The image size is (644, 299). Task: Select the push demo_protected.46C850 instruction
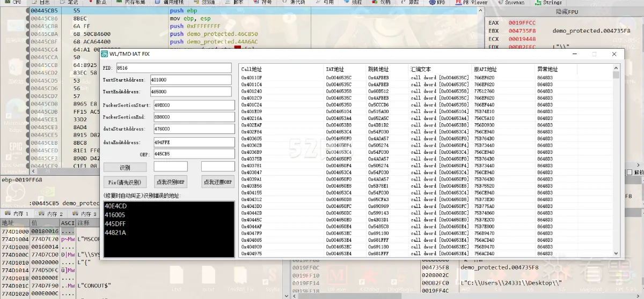coord(214,34)
